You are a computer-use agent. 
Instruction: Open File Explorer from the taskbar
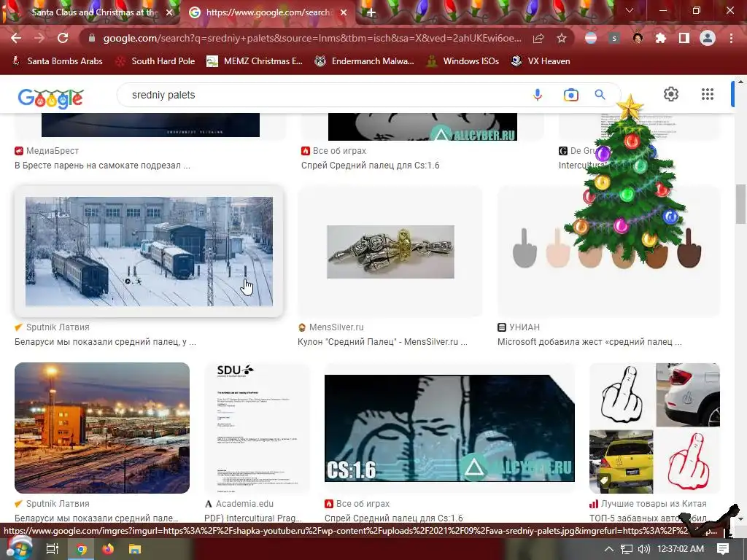[135, 549]
